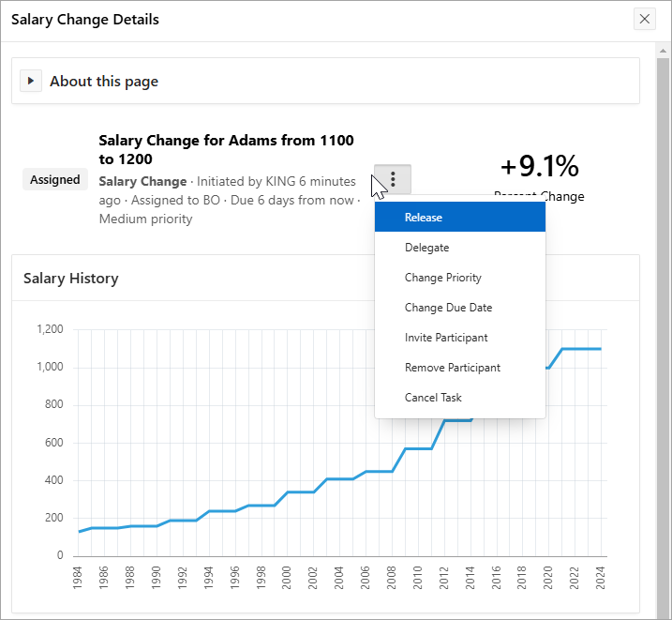This screenshot has height=620, width=672.
Task: Click Change Priority menu option
Action: [x=442, y=278]
